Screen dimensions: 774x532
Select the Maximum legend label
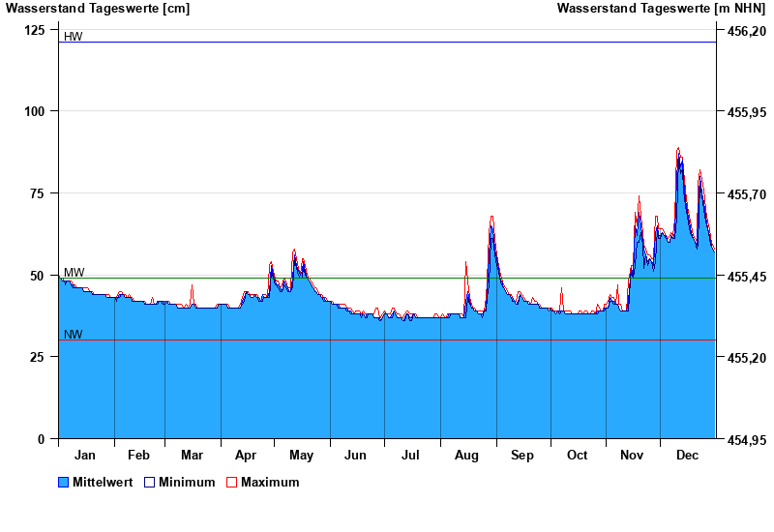pos(270,482)
